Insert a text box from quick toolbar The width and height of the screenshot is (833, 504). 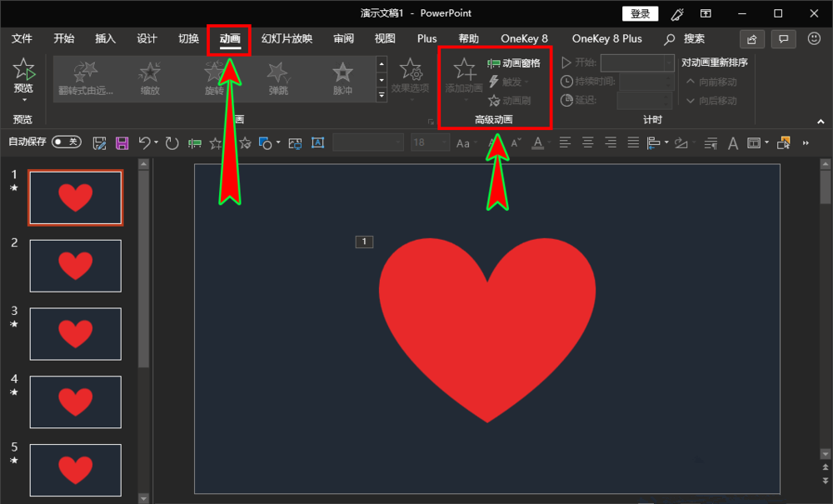317,142
